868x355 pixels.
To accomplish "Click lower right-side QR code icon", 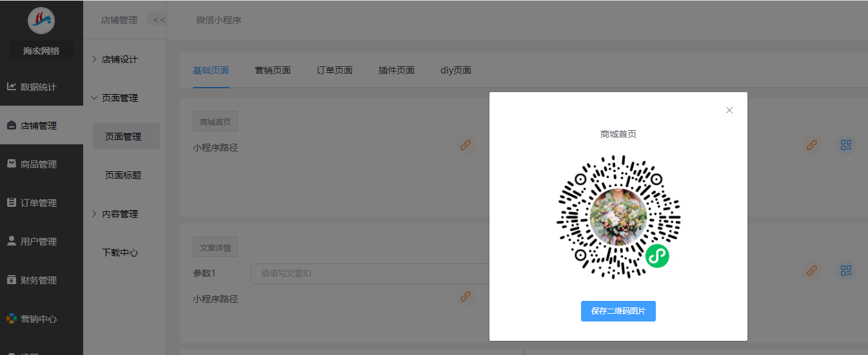I will click(x=847, y=271).
